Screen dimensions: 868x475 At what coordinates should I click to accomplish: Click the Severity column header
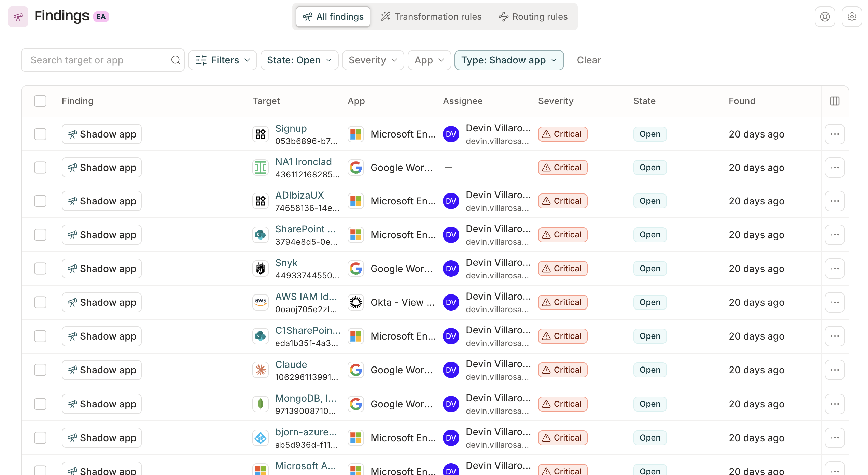click(x=556, y=101)
